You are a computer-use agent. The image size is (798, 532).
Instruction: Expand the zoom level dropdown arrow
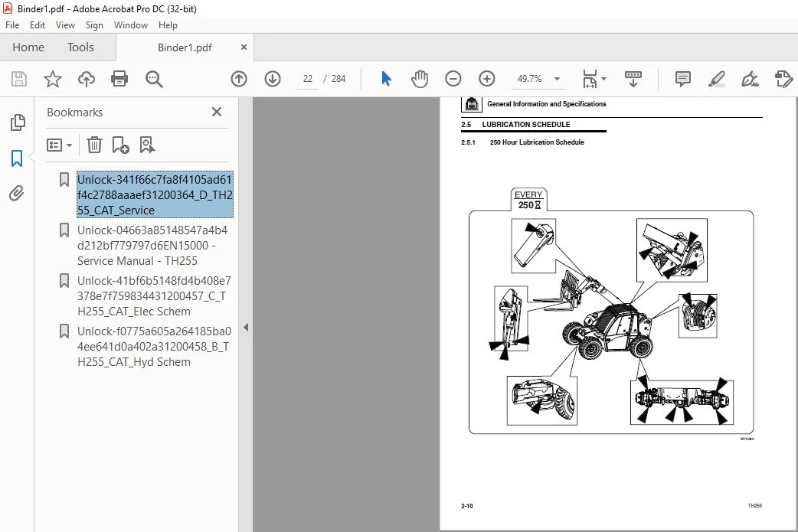click(x=558, y=79)
